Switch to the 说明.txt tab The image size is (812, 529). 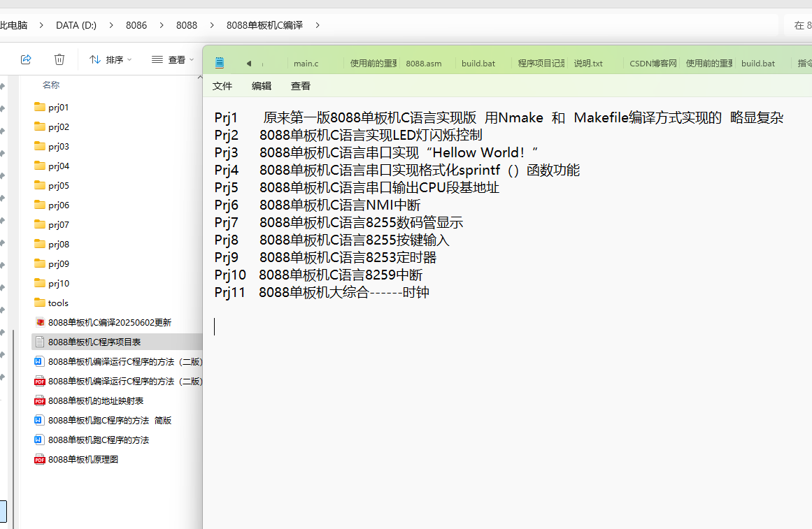point(588,63)
